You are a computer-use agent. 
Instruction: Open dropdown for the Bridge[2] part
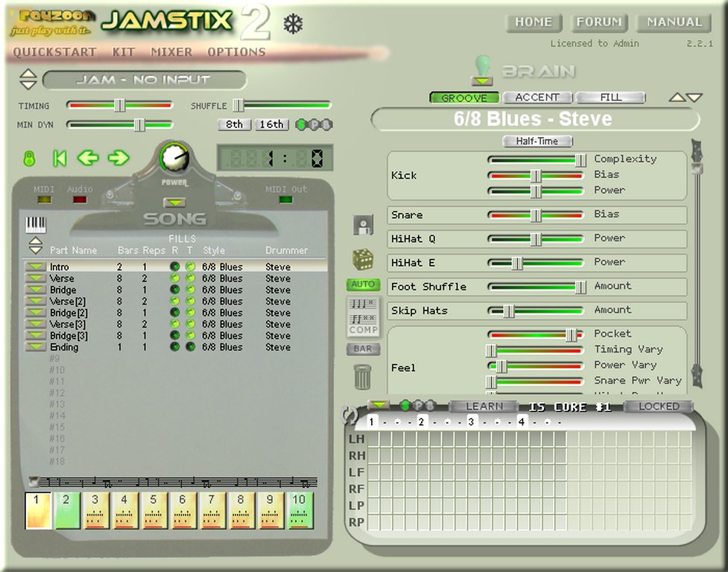35,313
